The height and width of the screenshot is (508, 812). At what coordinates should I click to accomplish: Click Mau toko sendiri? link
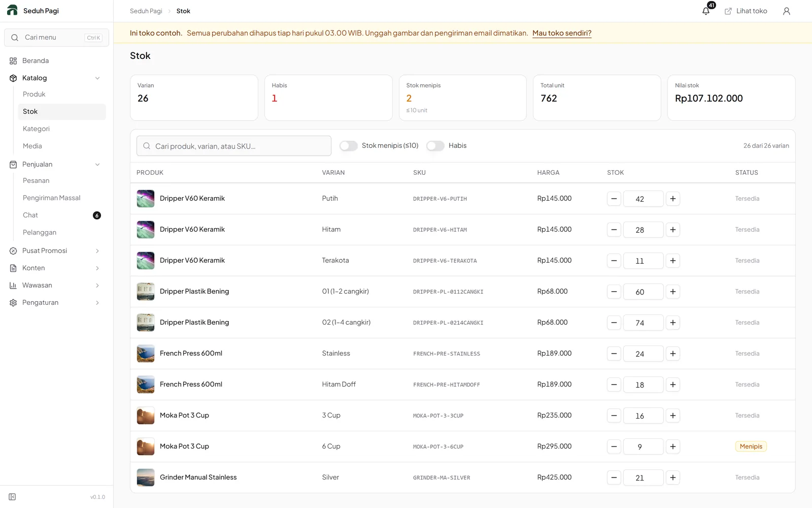click(x=562, y=33)
